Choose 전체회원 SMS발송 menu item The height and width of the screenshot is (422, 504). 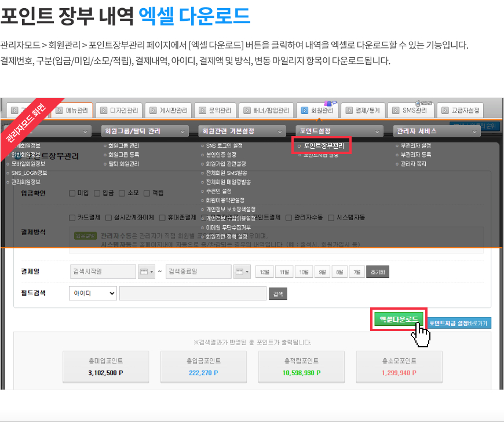click(227, 173)
